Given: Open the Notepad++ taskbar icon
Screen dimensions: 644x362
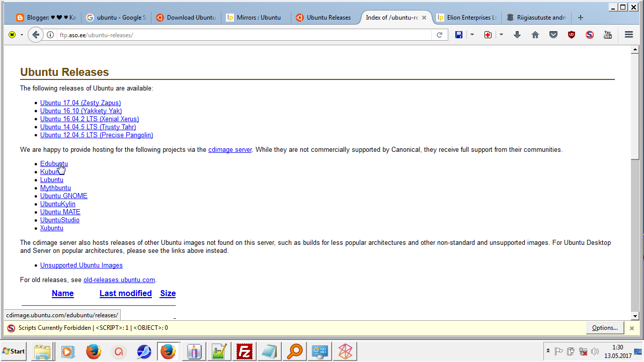Looking at the screenshot, I should click(x=219, y=351).
